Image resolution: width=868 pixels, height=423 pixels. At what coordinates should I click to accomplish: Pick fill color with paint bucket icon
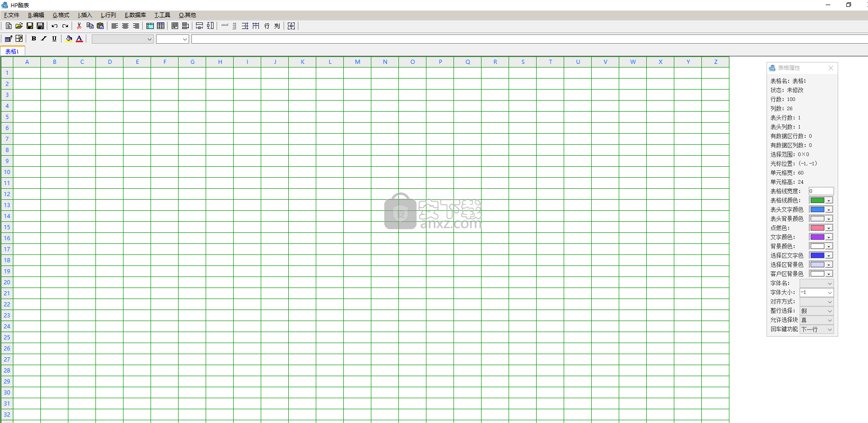[69, 39]
